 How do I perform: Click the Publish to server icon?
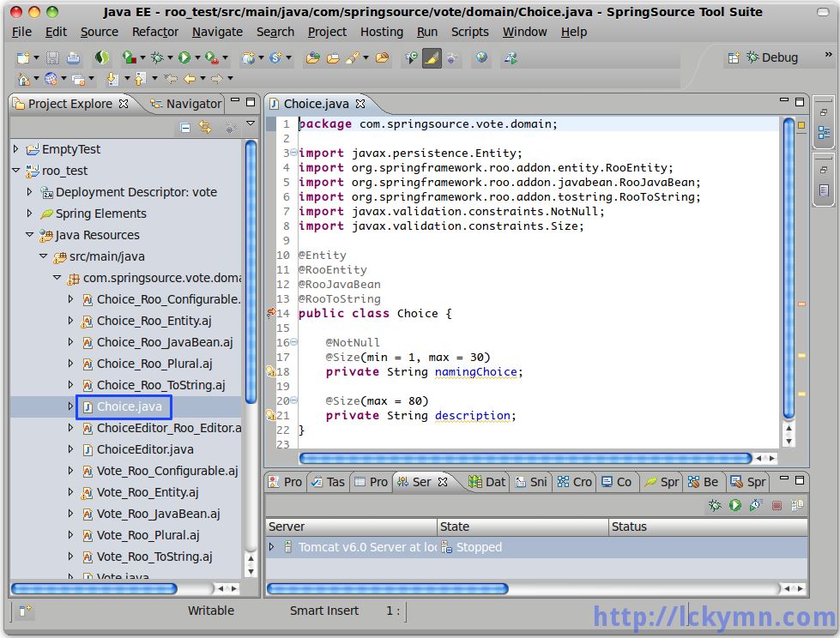797,505
